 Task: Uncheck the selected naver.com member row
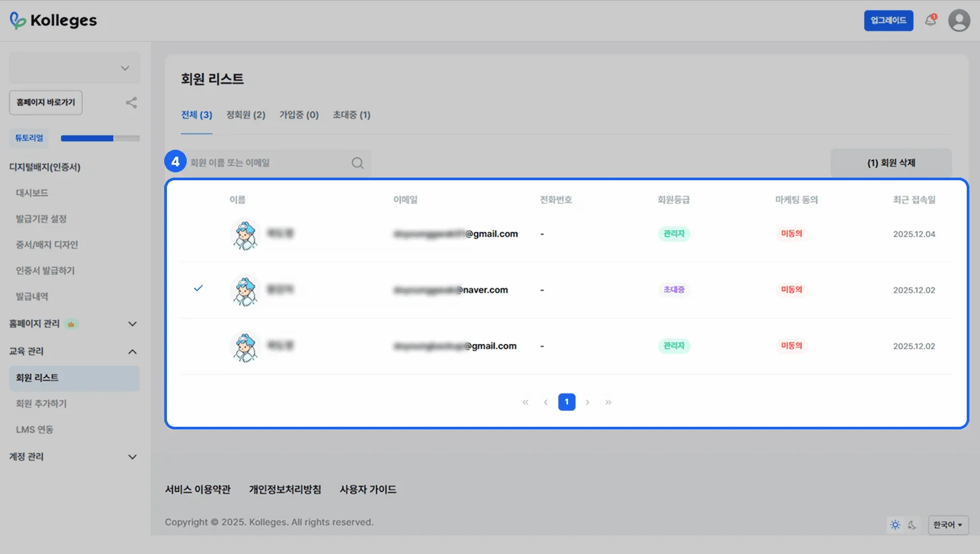click(198, 288)
